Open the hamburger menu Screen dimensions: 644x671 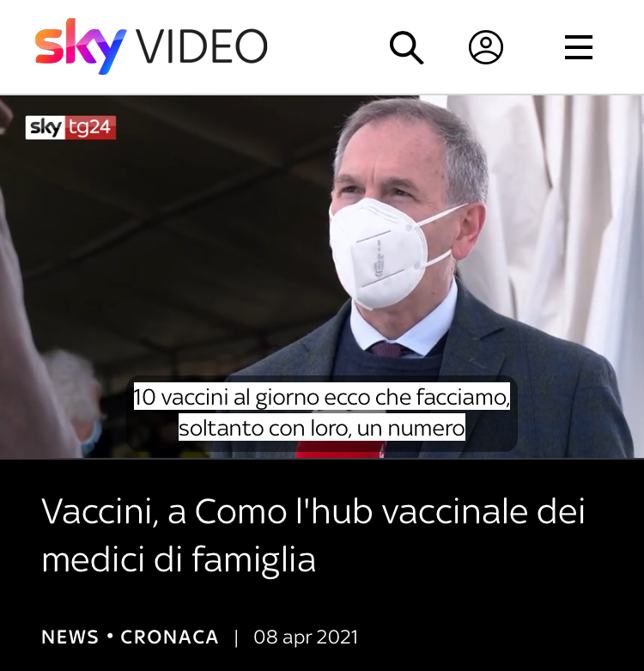point(578,47)
